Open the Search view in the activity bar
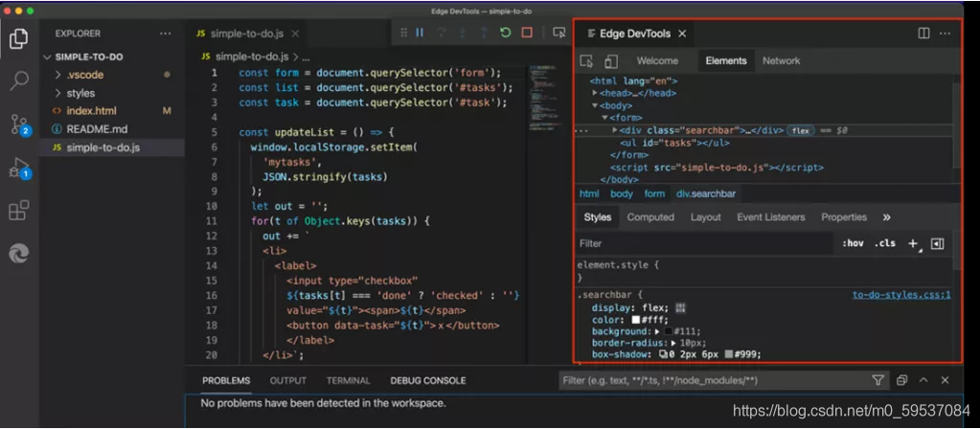The width and height of the screenshot is (980, 429). (x=19, y=81)
